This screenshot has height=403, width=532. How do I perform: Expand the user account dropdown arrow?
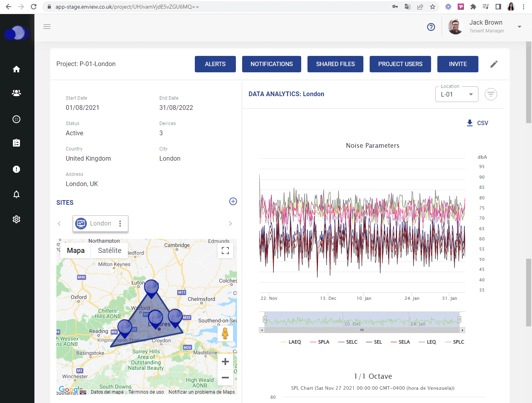coord(519,27)
